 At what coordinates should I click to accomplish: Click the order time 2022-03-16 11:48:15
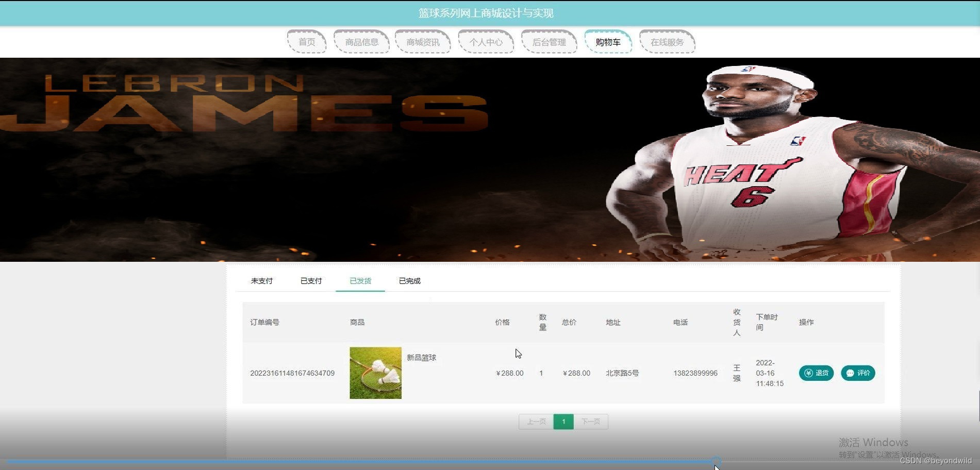770,373
